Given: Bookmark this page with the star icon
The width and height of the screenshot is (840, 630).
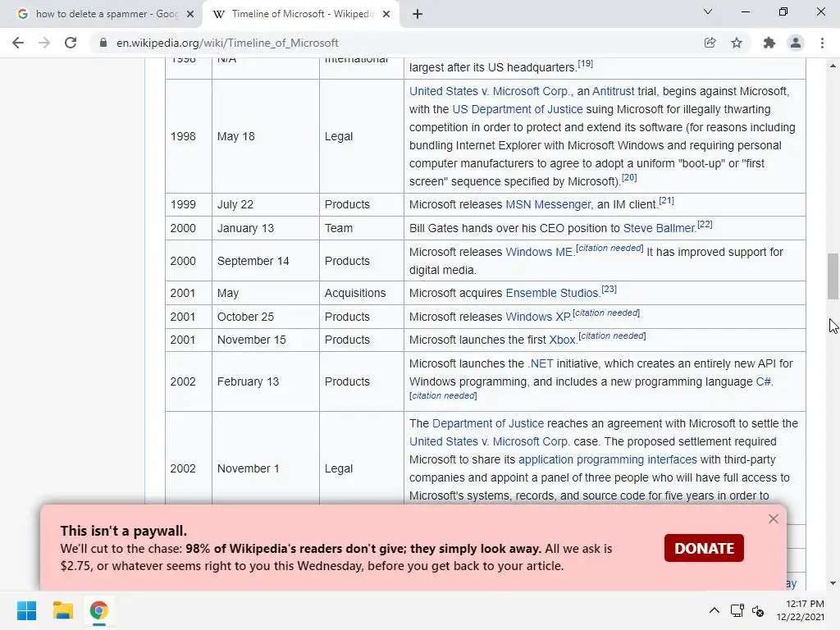Looking at the screenshot, I should tap(737, 43).
